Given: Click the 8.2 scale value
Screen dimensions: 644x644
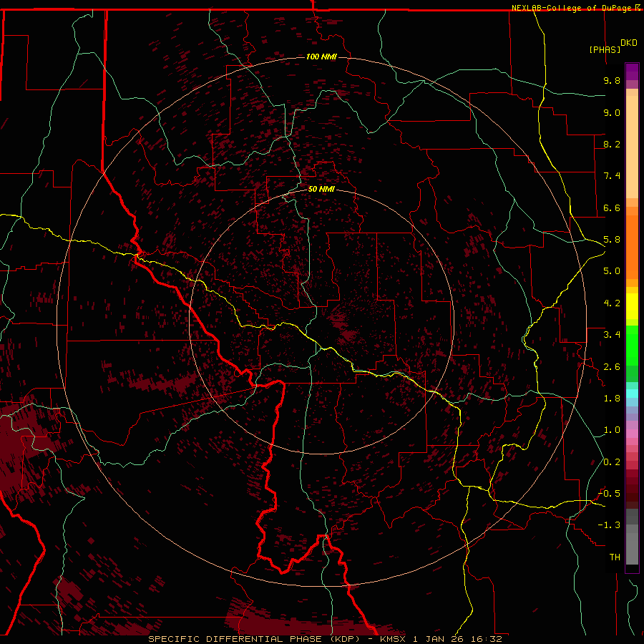Looking at the screenshot, I should (x=612, y=144).
